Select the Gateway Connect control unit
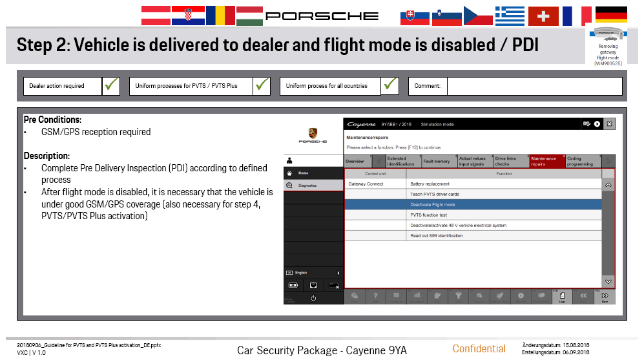Viewport: 644px width, 362px height. click(x=375, y=184)
